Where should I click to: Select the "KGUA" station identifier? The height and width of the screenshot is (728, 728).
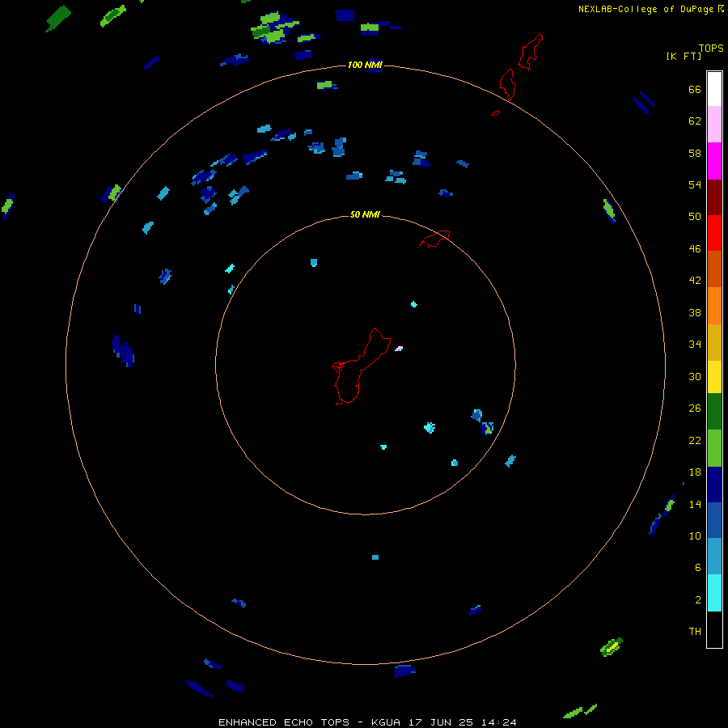pyautogui.click(x=387, y=722)
